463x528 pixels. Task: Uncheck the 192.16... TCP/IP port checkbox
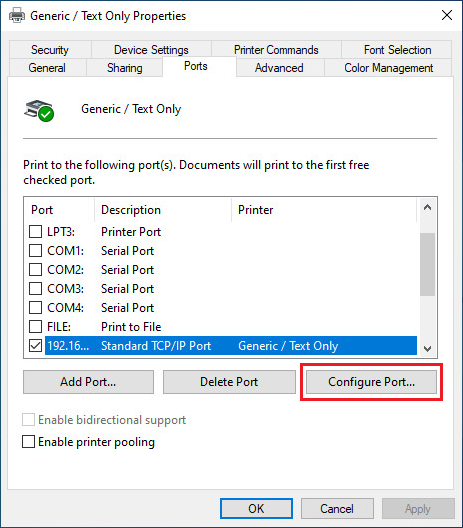click(x=35, y=345)
